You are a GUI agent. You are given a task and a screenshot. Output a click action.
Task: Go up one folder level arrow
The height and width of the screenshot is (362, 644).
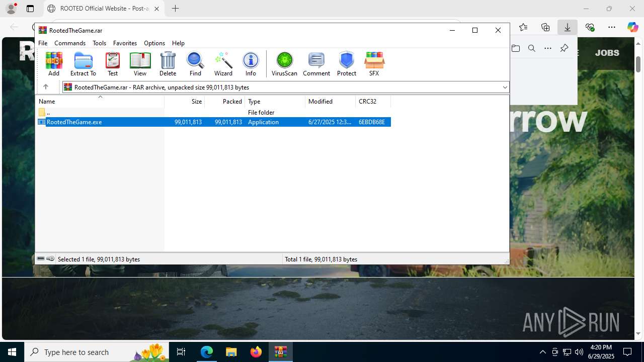[45, 87]
